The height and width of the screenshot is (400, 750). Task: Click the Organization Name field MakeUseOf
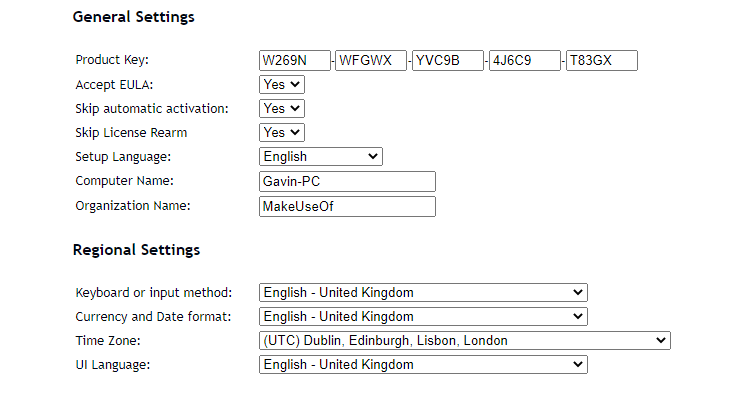pos(347,206)
